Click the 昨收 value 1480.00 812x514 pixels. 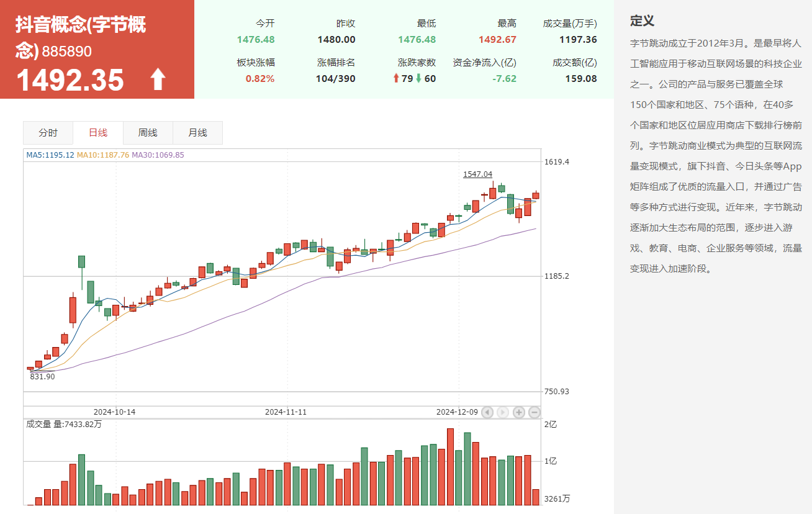[336, 40]
